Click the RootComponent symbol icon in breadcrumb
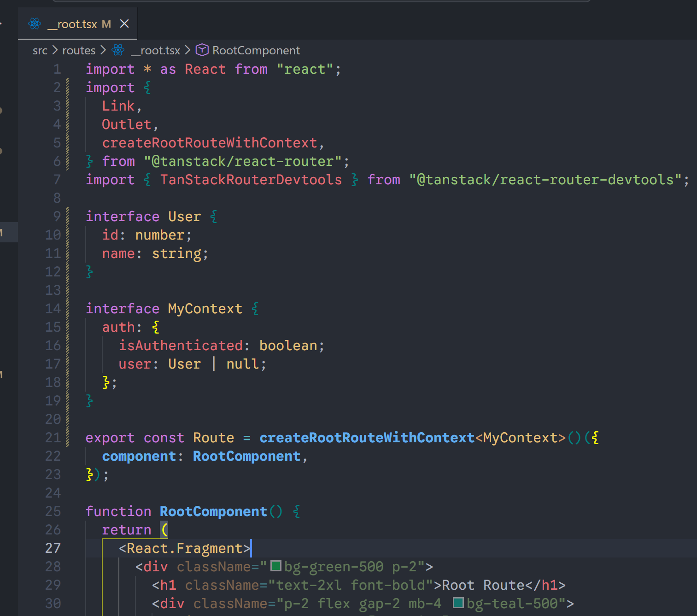 coord(202,50)
